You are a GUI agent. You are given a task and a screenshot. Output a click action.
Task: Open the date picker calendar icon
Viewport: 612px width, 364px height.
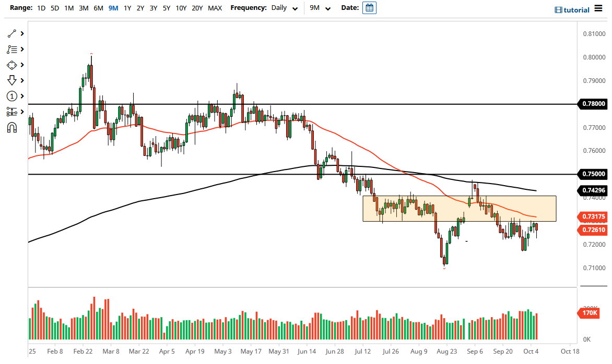369,8
